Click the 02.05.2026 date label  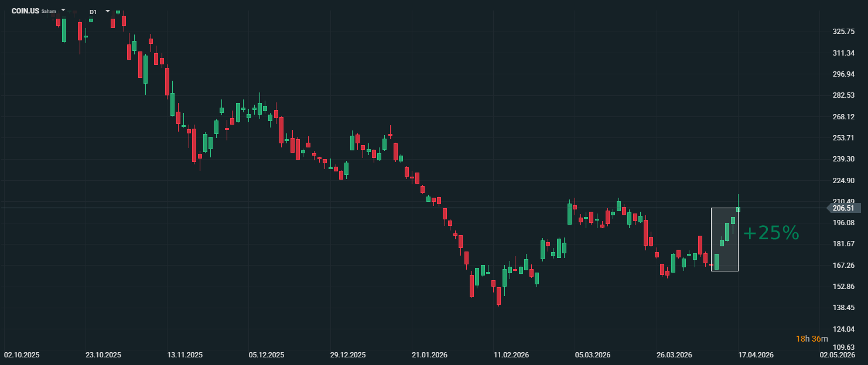point(837,355)
